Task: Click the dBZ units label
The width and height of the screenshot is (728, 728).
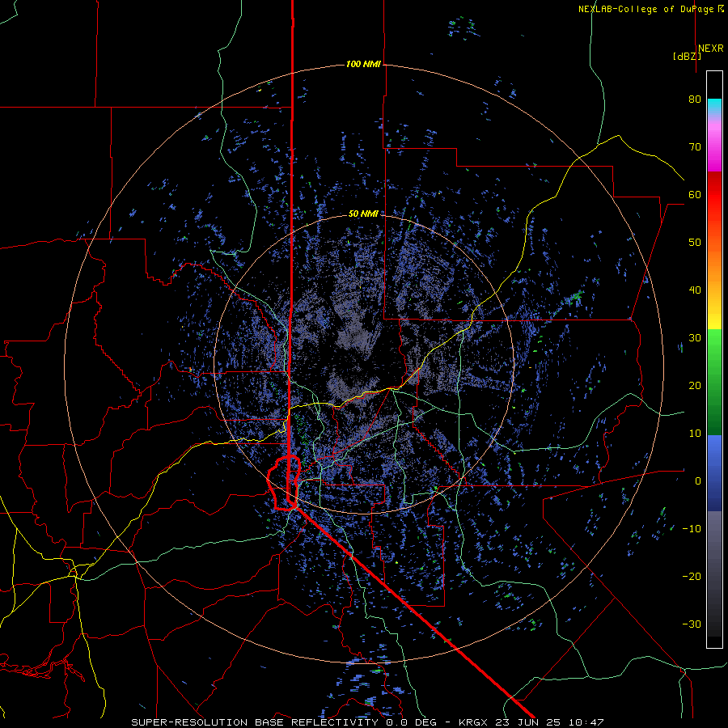Action: 687,57
